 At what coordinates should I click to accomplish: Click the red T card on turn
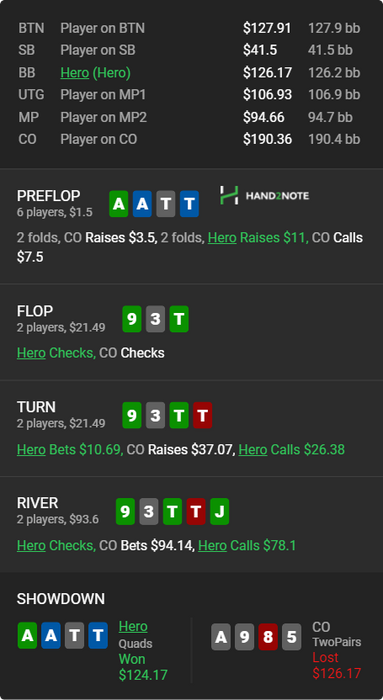click(x=203, y=416)
